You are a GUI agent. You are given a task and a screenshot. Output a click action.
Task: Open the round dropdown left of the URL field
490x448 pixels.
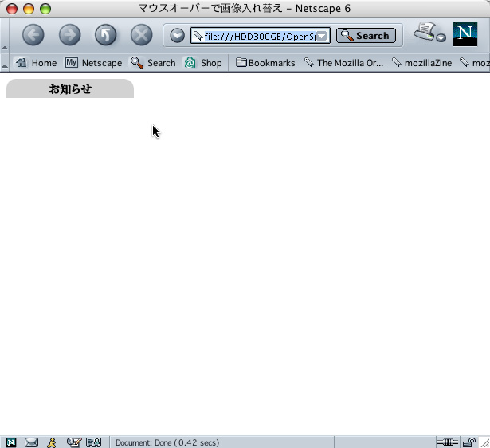point(177,35)
